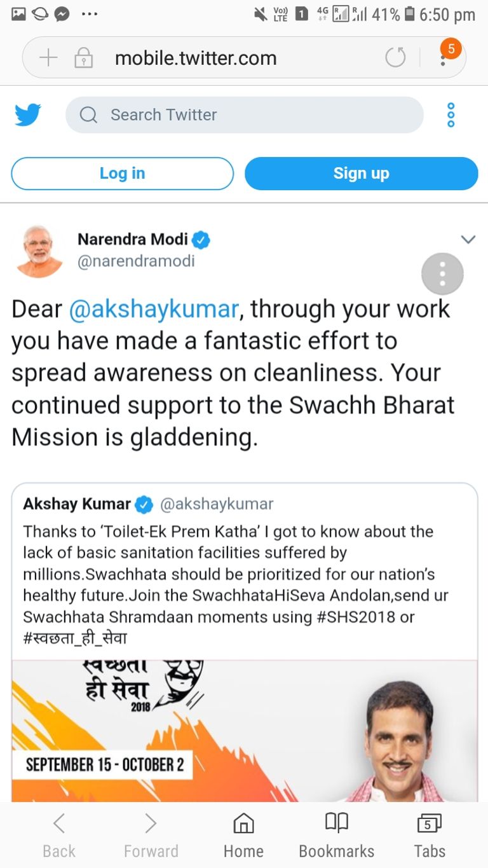Expand tweet options with the down chevron

468,240
